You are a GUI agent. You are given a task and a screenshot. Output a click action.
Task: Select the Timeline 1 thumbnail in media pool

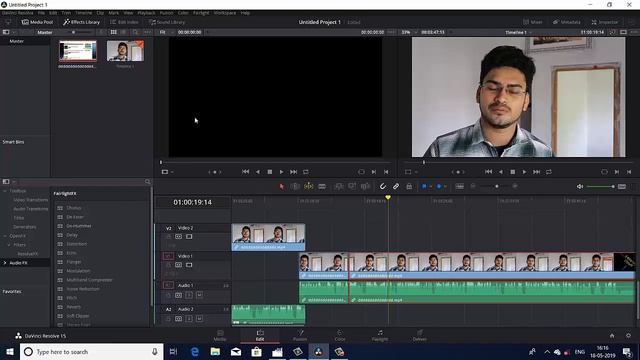(x=125, y=51)
